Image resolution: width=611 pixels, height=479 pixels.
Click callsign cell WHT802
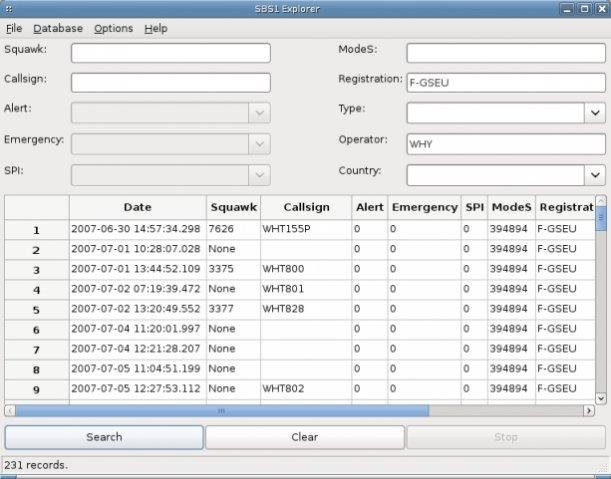(x=306, y=389)
